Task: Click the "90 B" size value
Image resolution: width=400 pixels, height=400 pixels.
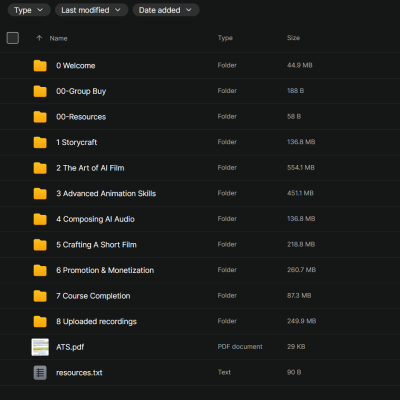Action: pyautogui.click(x=294, y=372)
